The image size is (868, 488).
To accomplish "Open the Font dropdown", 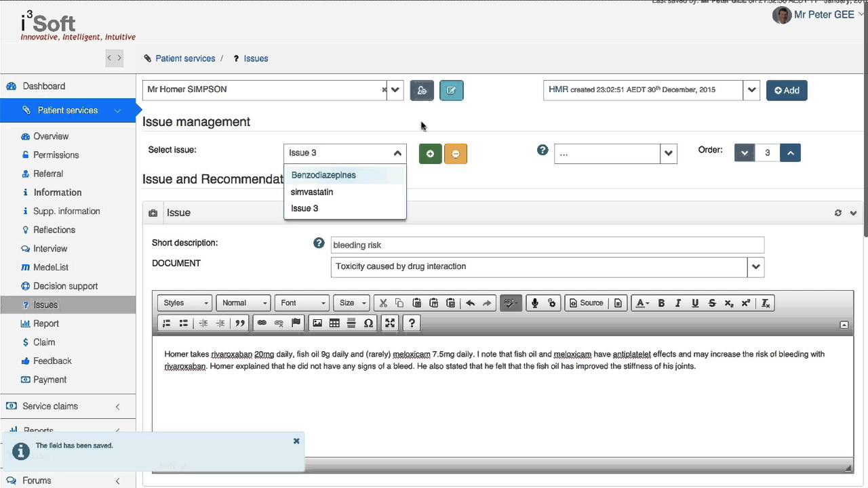I will point(302,303).
